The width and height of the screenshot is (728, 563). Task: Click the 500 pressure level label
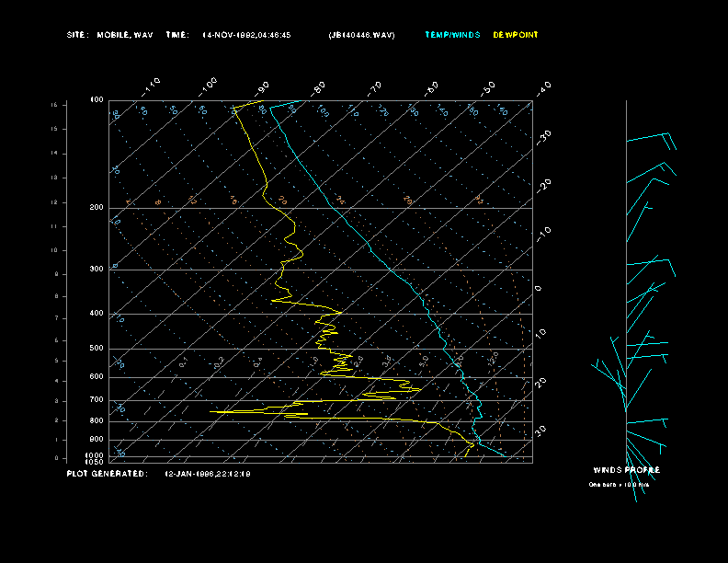coord(97,348)
